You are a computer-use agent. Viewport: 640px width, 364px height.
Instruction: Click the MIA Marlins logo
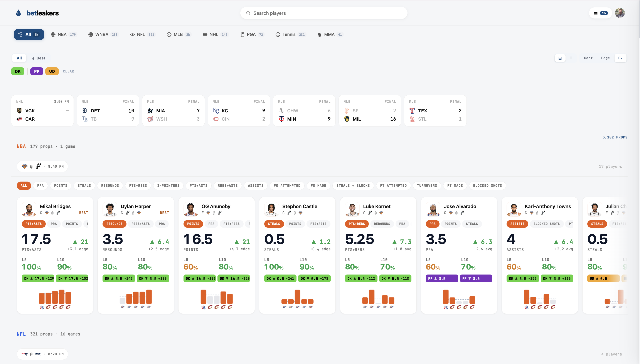coord(150,111)
